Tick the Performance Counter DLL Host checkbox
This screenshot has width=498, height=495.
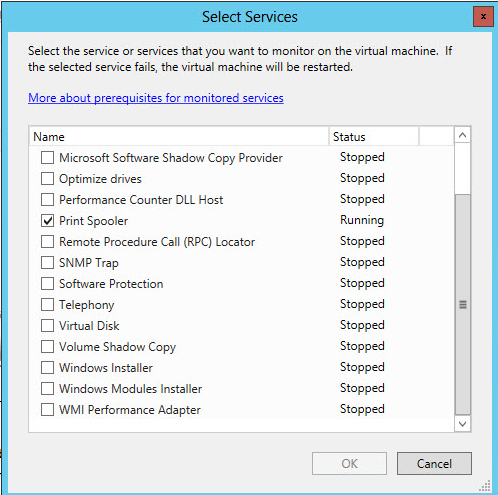pos(47,200)
